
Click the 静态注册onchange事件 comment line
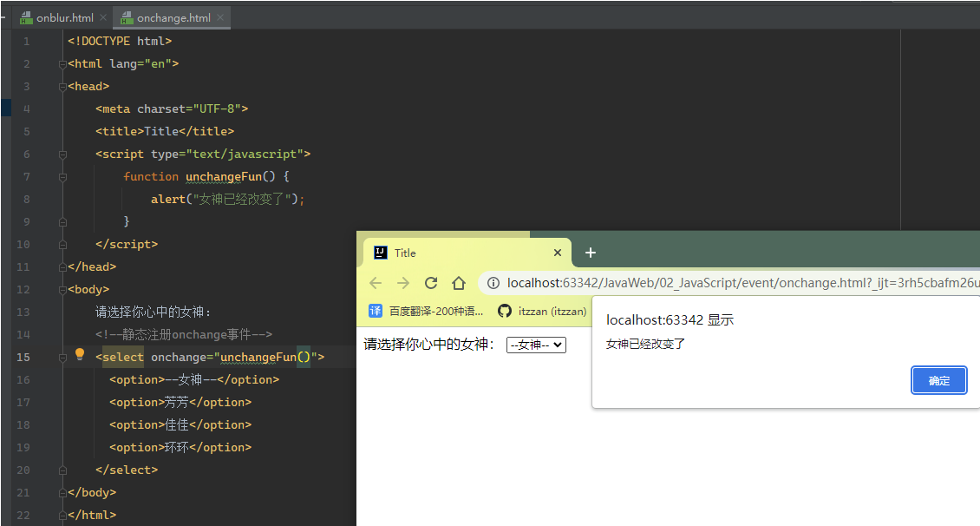pyautogui.click(x=184, y=335)
